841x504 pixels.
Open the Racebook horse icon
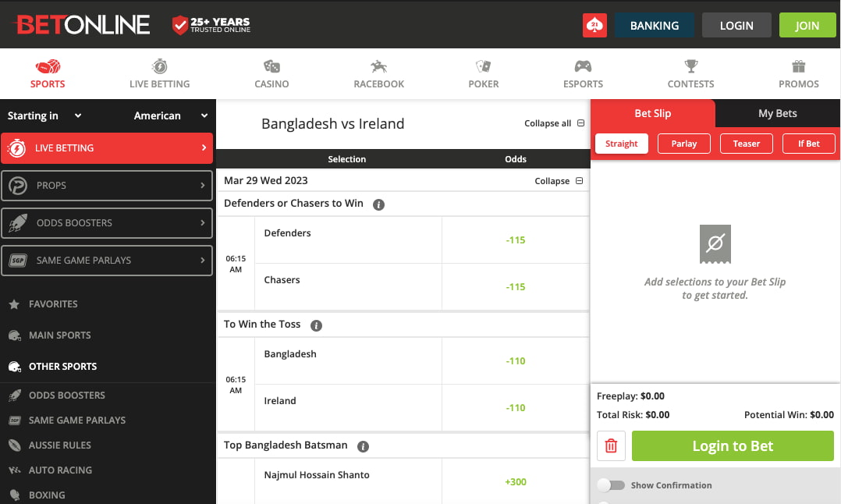[378, 66]
